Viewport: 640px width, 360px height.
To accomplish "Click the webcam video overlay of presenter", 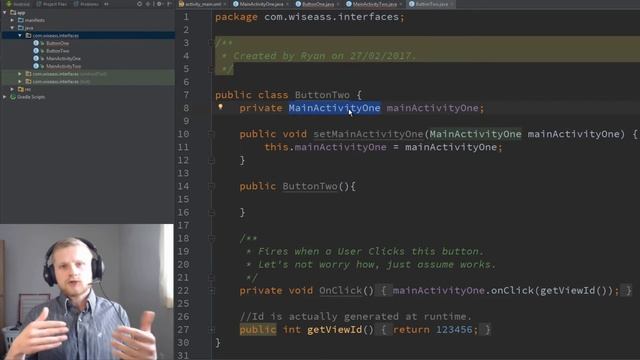I will point(87,292).
